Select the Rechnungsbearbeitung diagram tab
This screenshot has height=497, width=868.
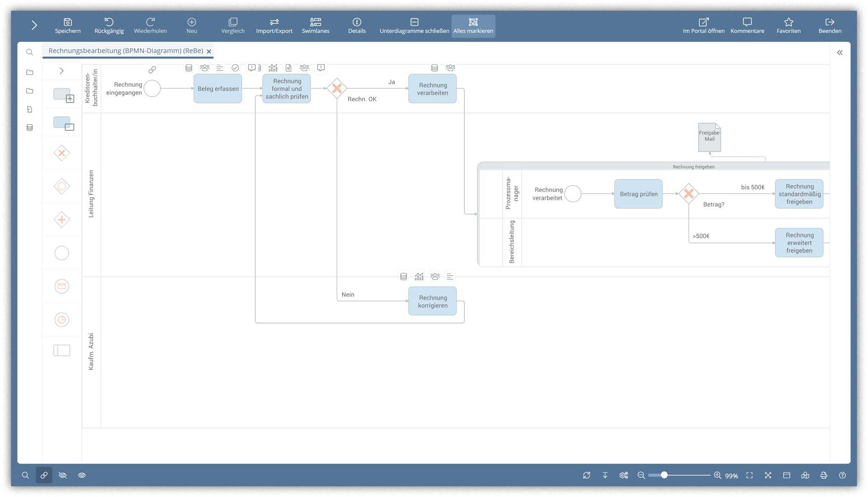pyautogui.click(x=126, y=51)
